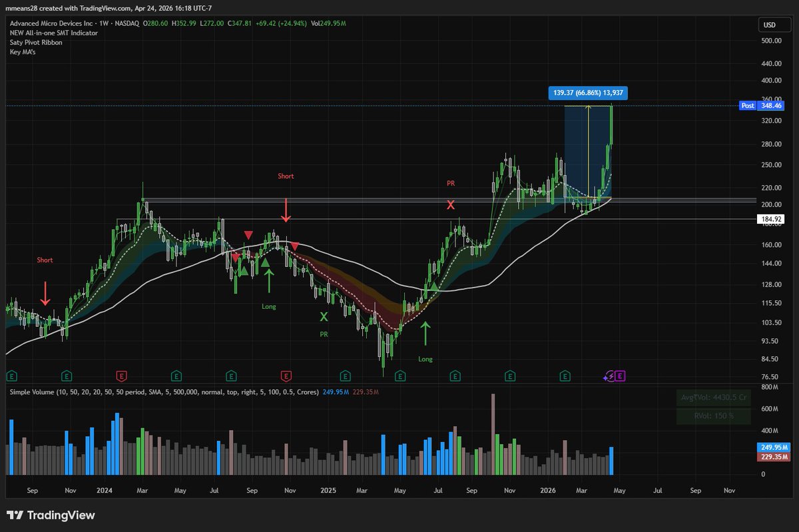
Task: Click the 440.00 price axis label
Action: pos(771,64)
